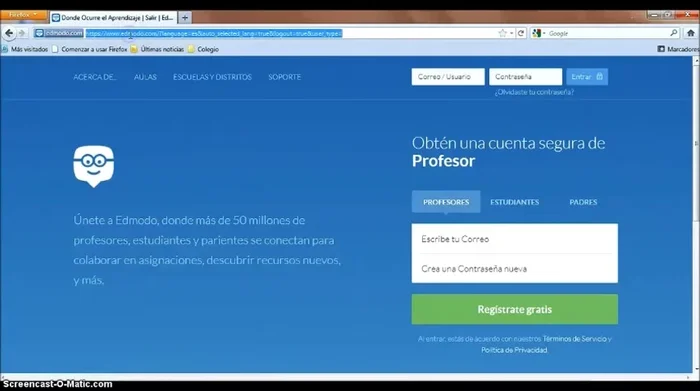Open the Colegio bookmarks folder

203,49
